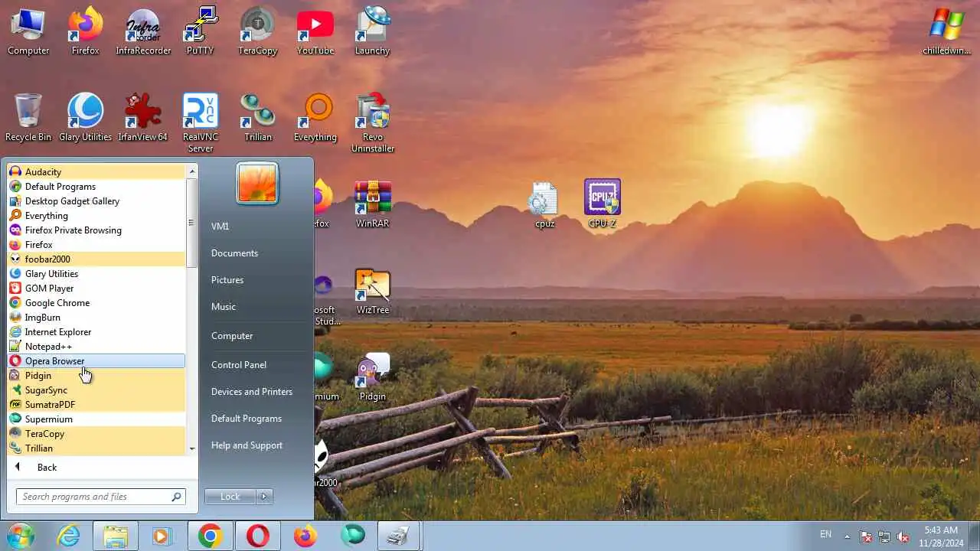980x551 pixels.
Task: Open the Recycle Bin
Action: point(28,117)
